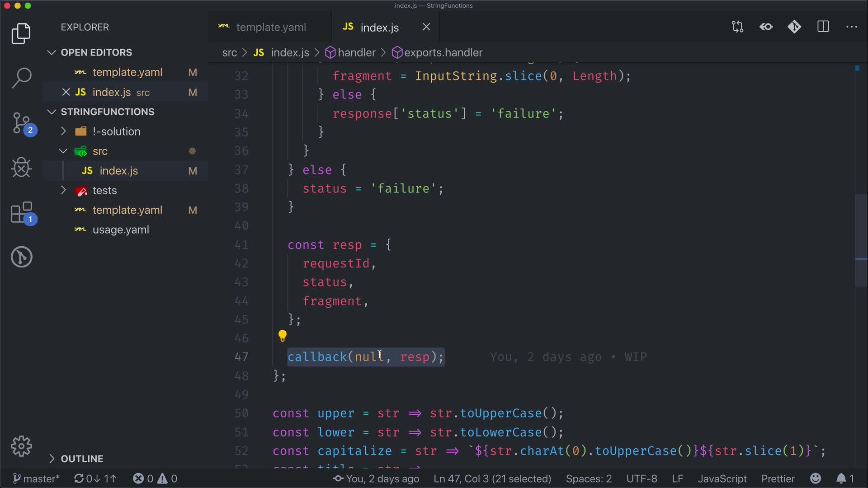Change the JavaScript language mode
Image resolution: width=868 pixels, height=488 pixels.
pyautogui.click(x=722, y=479)
